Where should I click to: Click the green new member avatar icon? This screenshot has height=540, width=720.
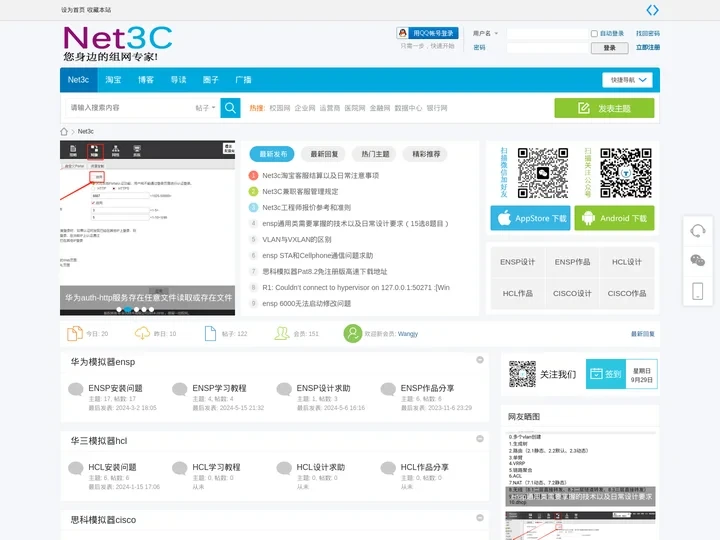353,333
